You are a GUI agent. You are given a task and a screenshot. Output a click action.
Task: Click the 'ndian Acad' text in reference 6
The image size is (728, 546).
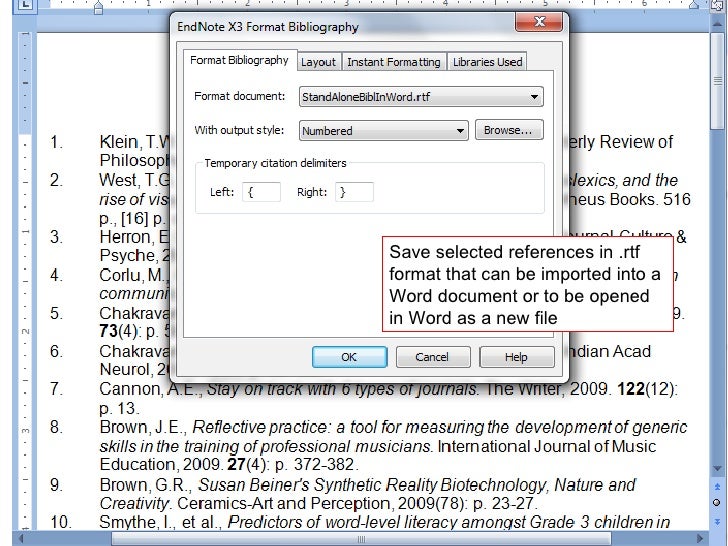click(610, 351)
